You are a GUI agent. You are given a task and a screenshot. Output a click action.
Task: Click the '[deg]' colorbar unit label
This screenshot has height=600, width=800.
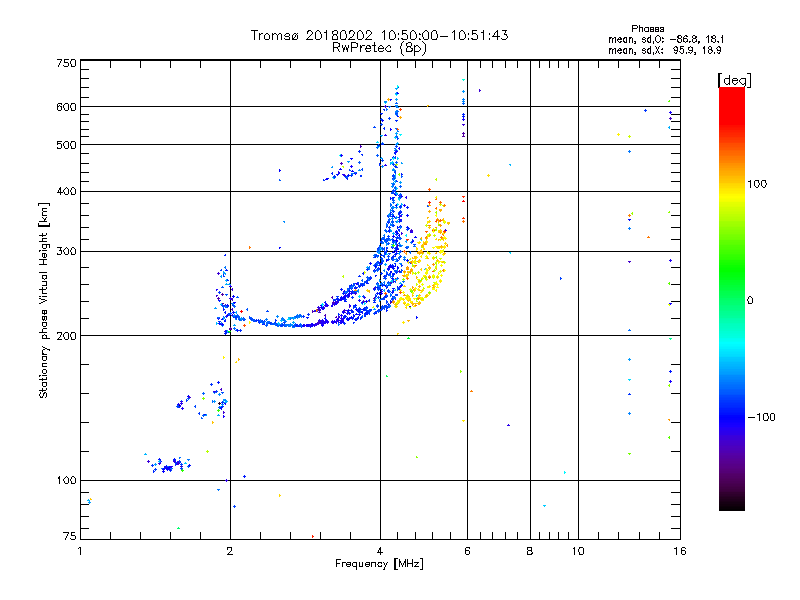tap(734, 80)
